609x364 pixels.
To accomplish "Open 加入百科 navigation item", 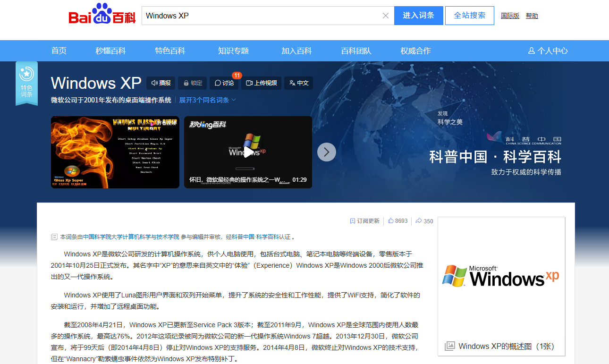I will click(296, 51).
